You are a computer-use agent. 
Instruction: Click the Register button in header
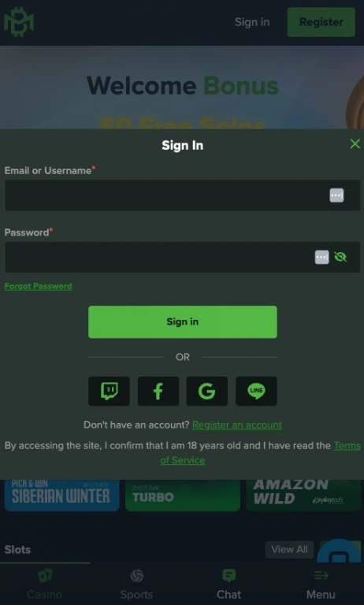[x=321, y=22]
